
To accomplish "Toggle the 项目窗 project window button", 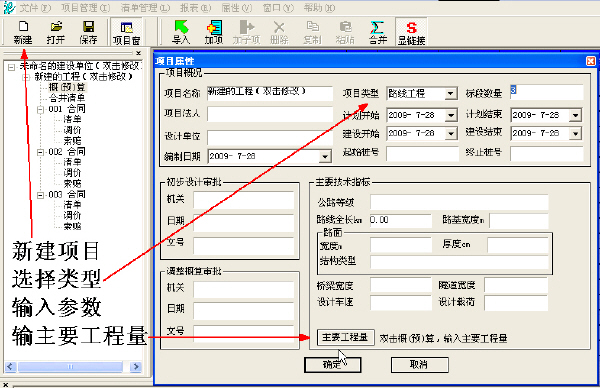I will (126, 33).
